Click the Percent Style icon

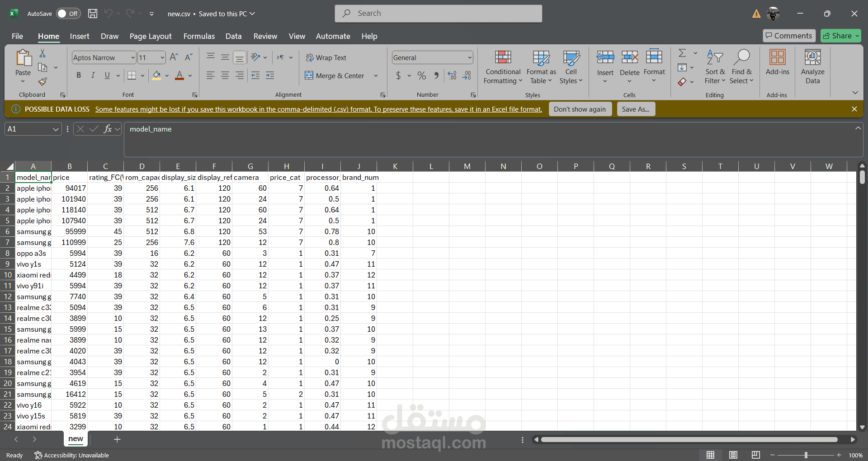(x=421, y=75)
